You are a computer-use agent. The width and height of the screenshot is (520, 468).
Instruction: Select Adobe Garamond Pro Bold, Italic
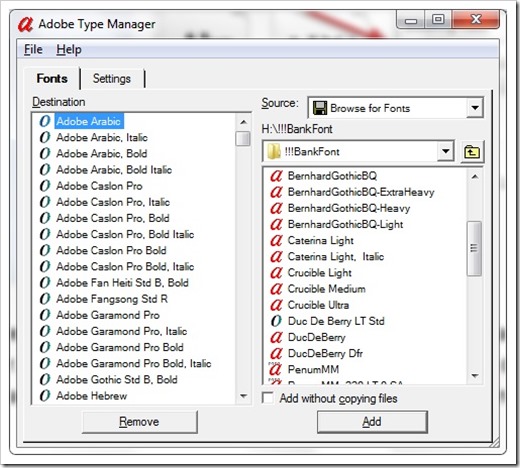tap(134, 363)
